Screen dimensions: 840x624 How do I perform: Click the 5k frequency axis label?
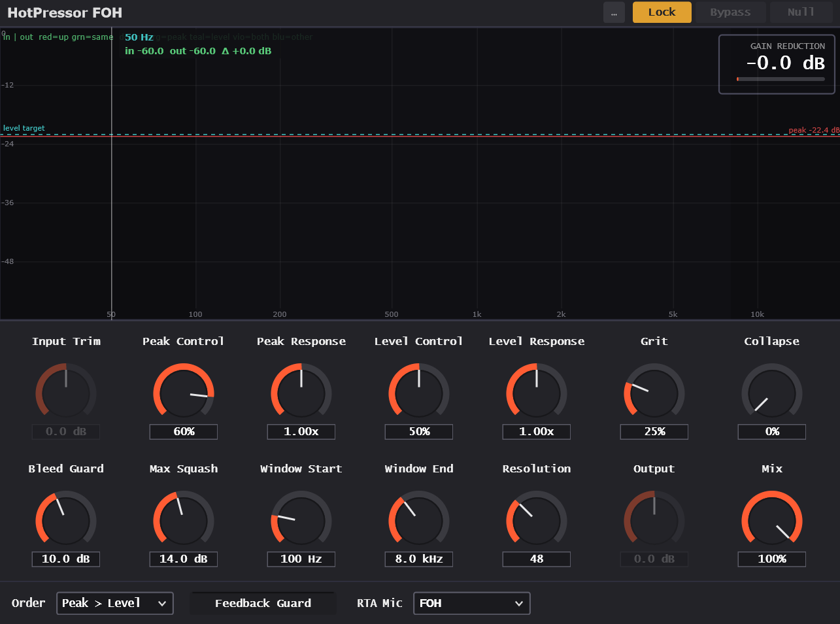673,314
